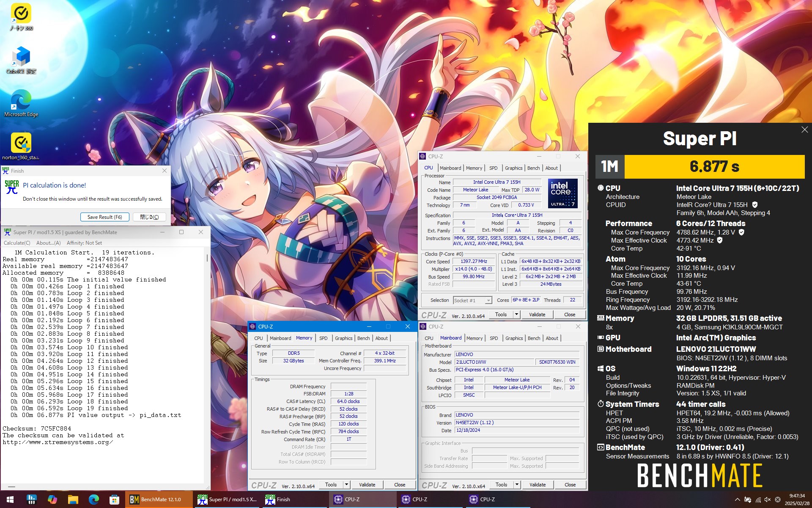Open the norton_360_sta... desktop file
Viewport: 812px width, 508px height.
[x=21, y=146]
